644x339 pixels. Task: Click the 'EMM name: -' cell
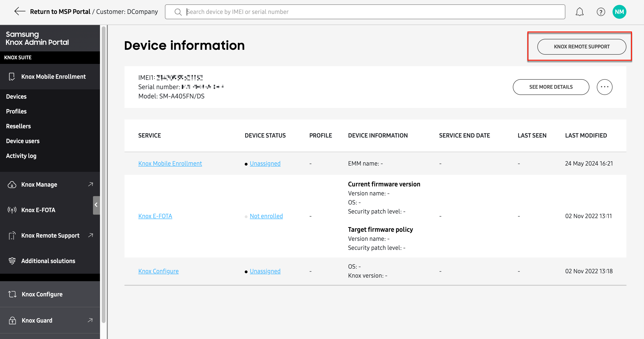click(x=365, y=163)
